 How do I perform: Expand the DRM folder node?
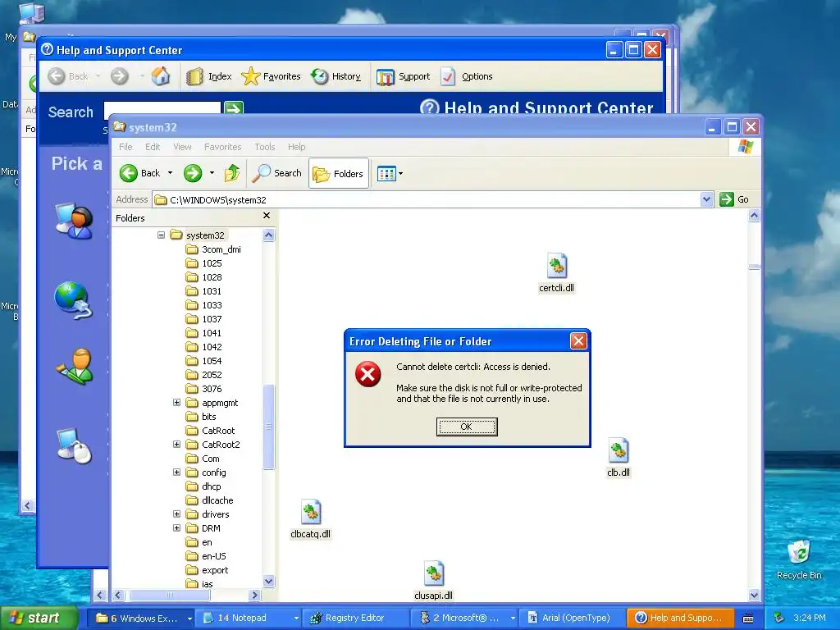pos(177,527)
